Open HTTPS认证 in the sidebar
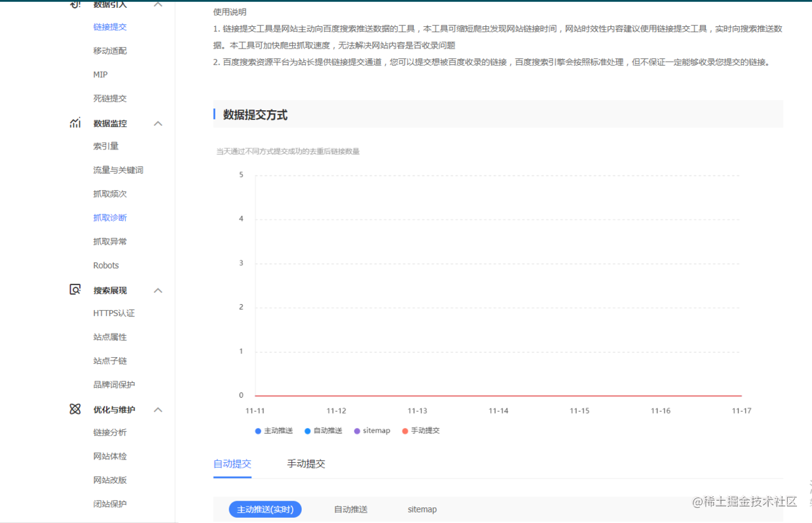812x523 pixels. click(x=114, y=313)
